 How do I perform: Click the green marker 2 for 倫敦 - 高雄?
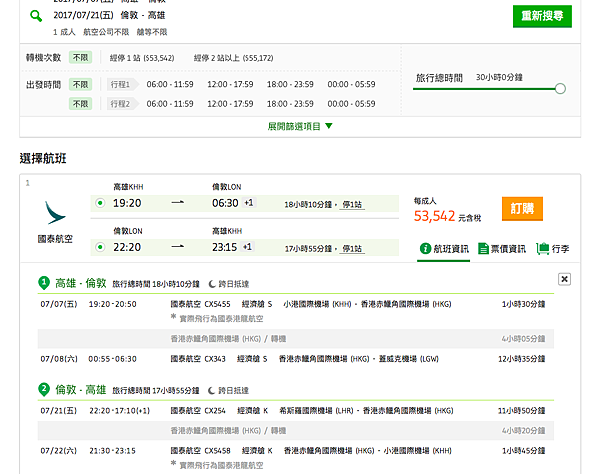click(44, 389)
